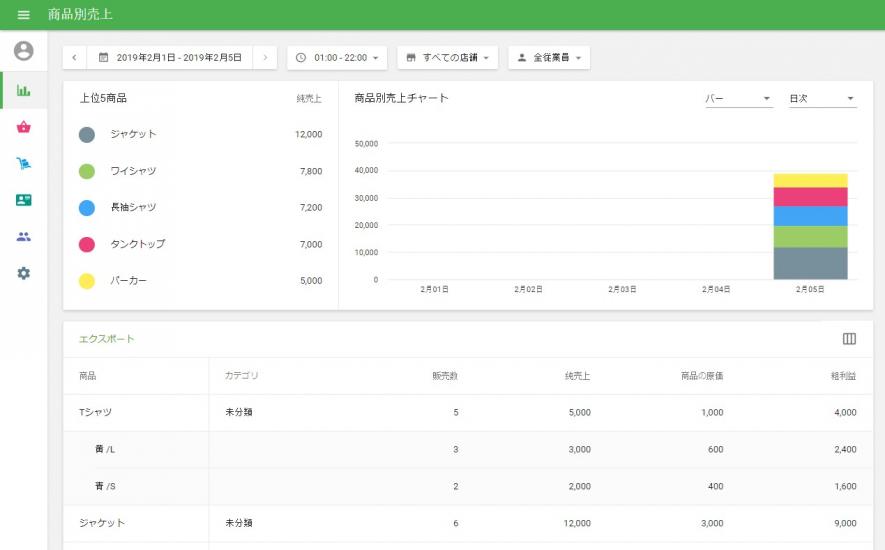Viewport: 885px width, 550px height.
Task: Go to previous date range arrow
Action: click(x=75, y=58)
